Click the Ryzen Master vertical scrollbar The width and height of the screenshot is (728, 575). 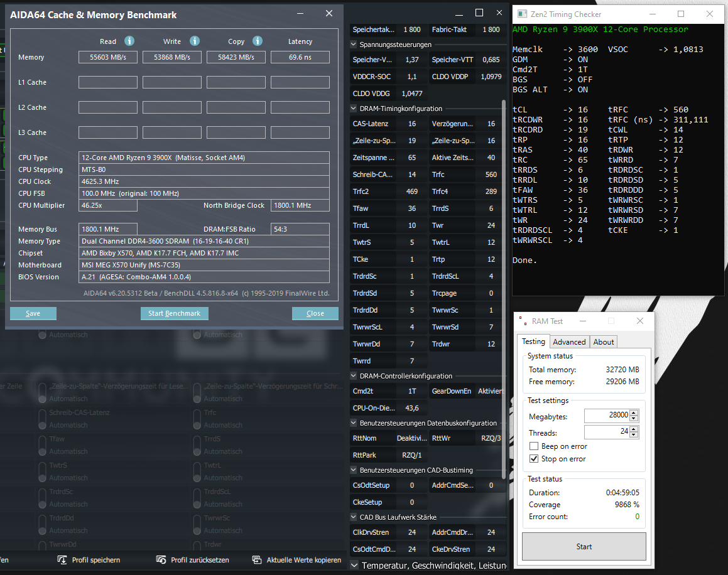click(x=504, y=289)
